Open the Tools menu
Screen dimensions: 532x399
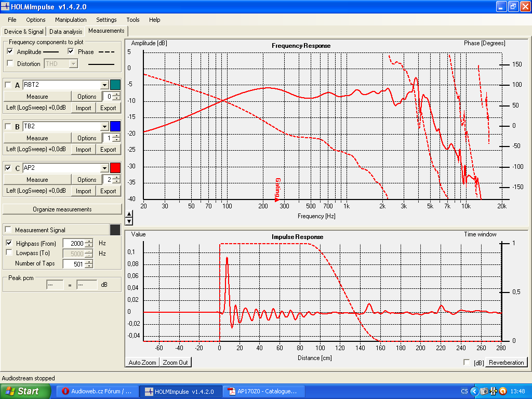[x=132, y=20]
